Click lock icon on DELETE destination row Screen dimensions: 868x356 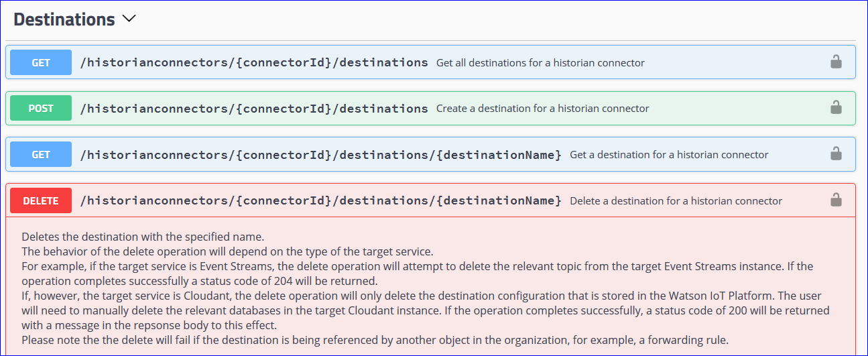click(x=836, y=200)
